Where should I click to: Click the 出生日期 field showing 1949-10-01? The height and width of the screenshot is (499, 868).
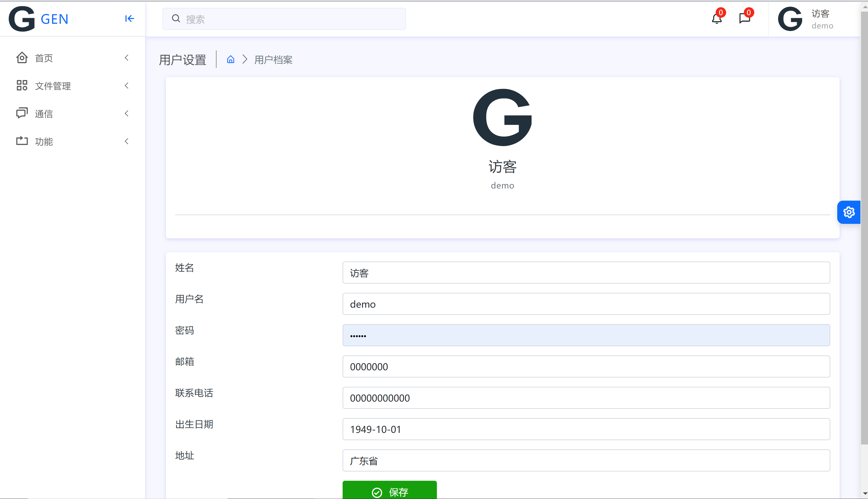pos(586,429)
